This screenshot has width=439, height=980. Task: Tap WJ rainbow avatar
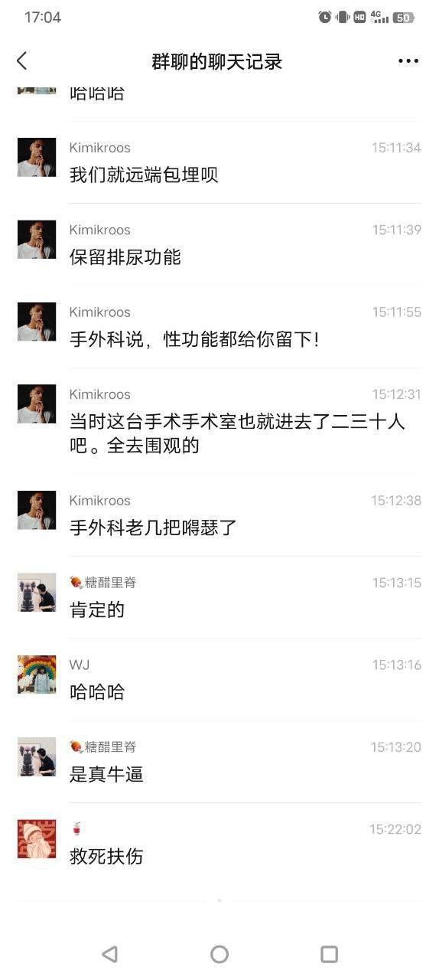(x=37, y=675)
